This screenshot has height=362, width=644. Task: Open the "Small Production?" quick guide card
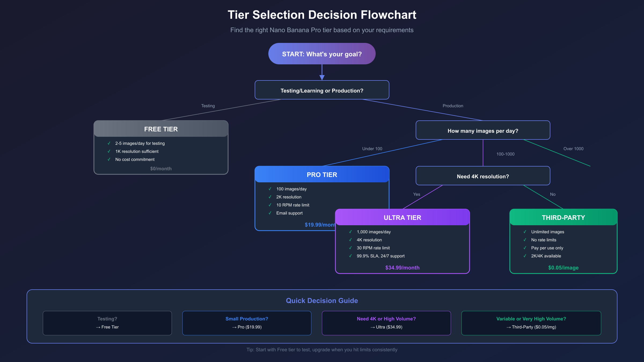point(247,323)
